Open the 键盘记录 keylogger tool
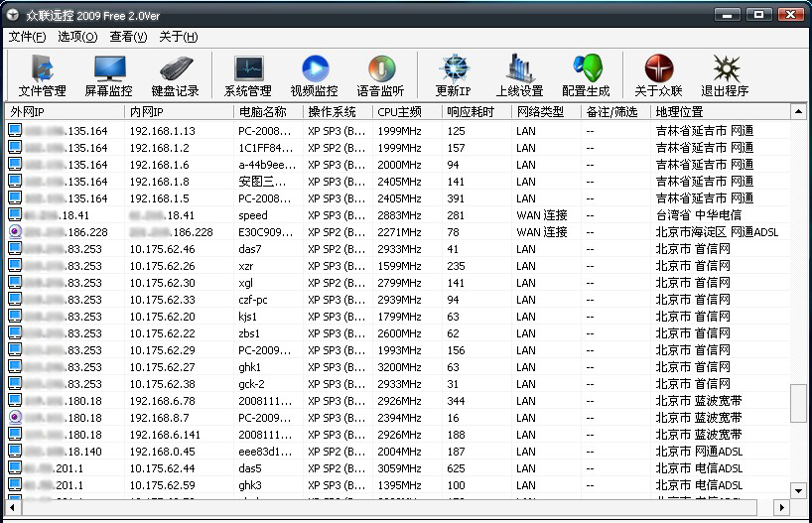Viewport: 812px width, 523px height. point(176,75)
